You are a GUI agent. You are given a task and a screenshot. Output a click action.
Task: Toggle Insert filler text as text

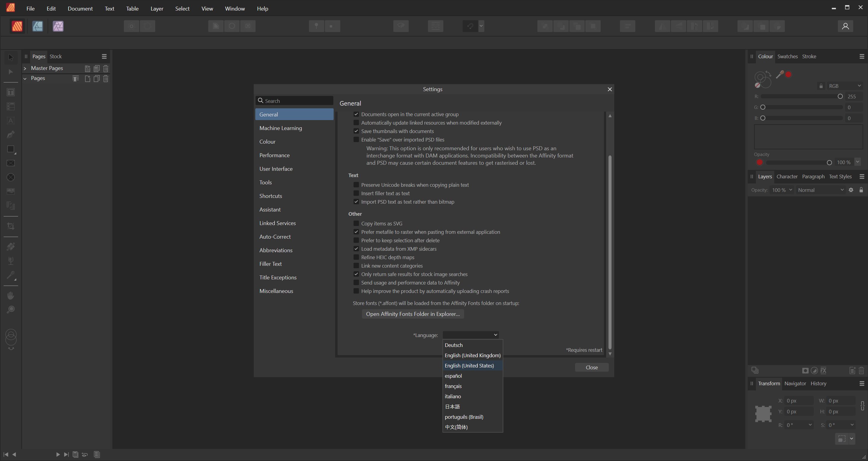coord(356,193)
